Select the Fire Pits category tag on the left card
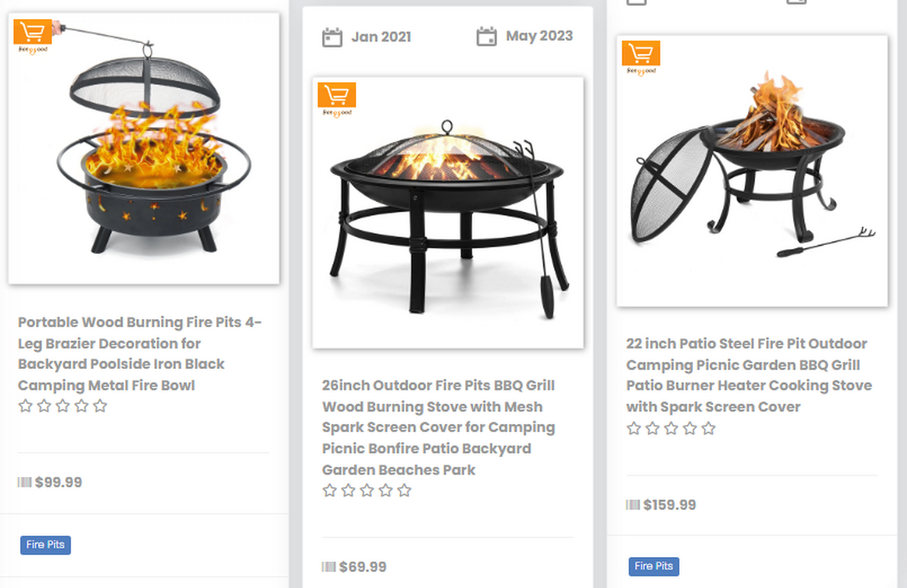907x588 pixels. (45, 545)
